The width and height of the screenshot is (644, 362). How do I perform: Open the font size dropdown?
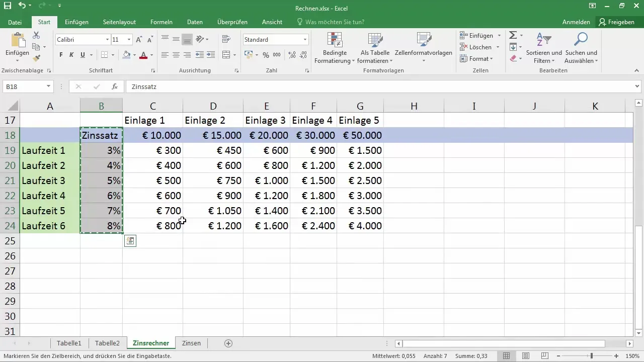pos(129,39)
